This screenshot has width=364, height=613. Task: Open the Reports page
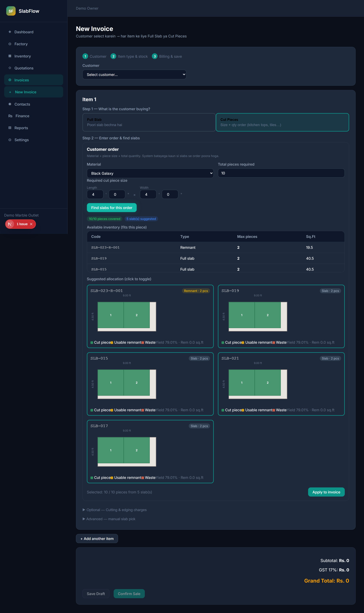[x=34, y=128]
